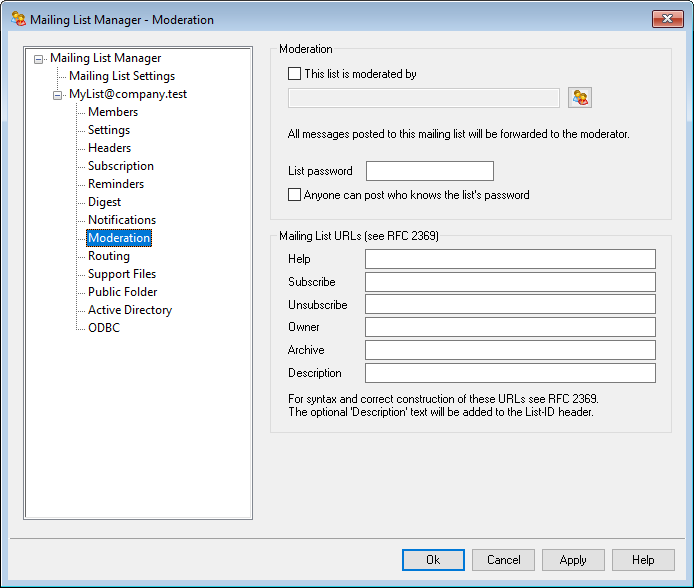Click into the Archive URL field
The height and width of the screenshot is (588, 694).
pos(510,350)
